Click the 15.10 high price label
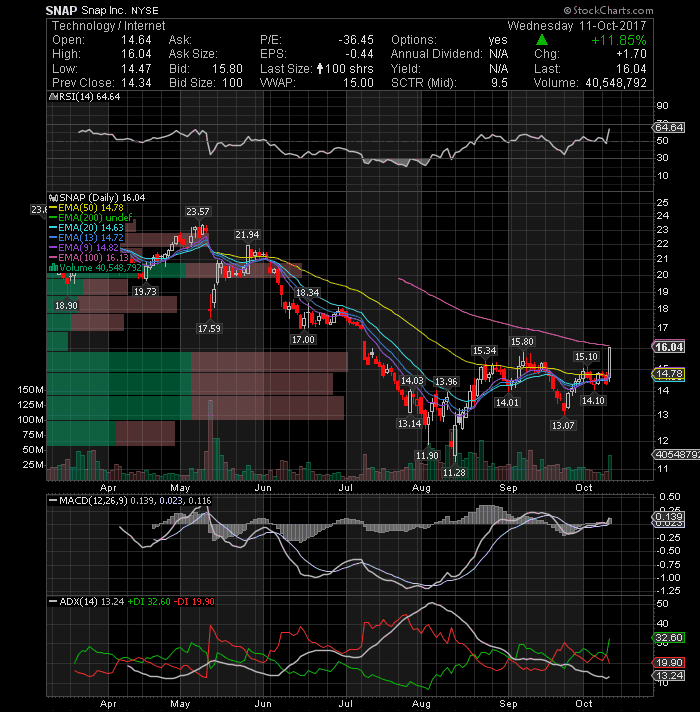Screen dimensions: 700x712 click(x=586, y=357)
